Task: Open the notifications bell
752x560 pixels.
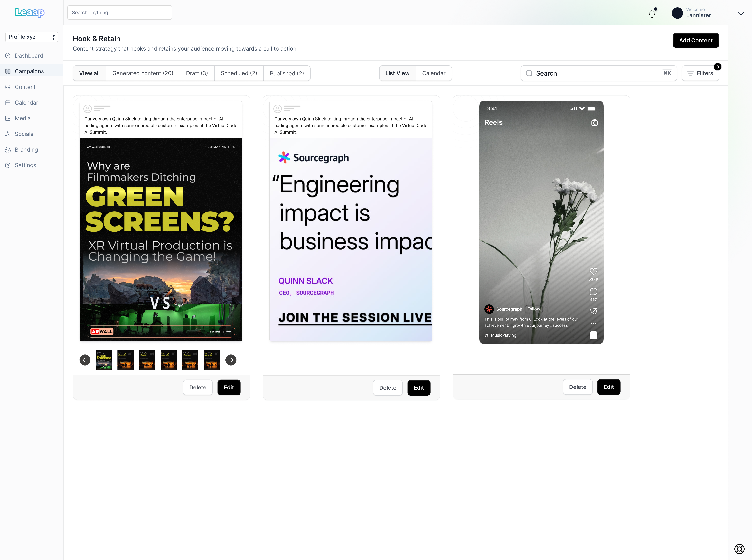Action: [652, 14]
